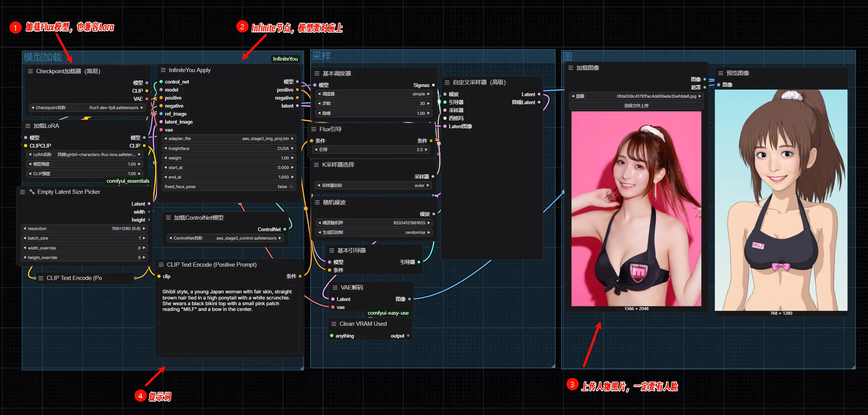Click the insightface CUDA right arrow
This screenshot has height=415, width=868.
tap(292, 148)
